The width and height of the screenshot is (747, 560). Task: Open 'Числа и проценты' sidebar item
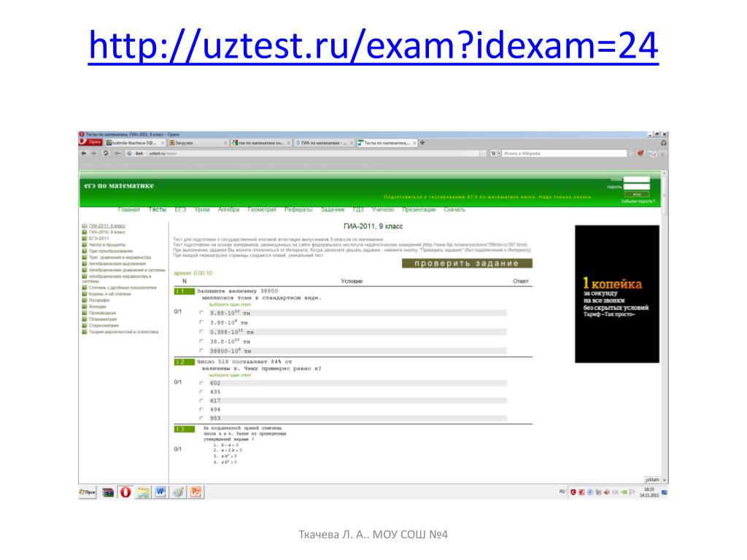[x=107, y=245]
